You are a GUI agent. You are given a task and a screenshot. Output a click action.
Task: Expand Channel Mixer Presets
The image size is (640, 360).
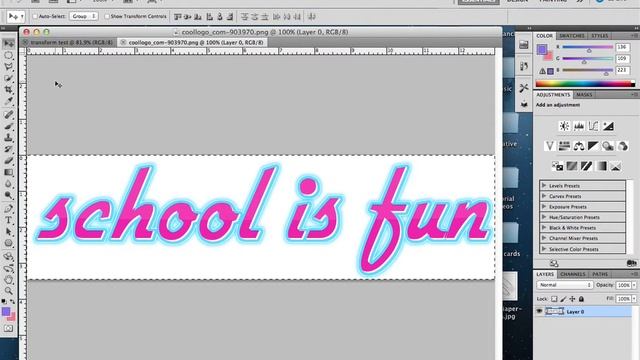click(544, 238)
